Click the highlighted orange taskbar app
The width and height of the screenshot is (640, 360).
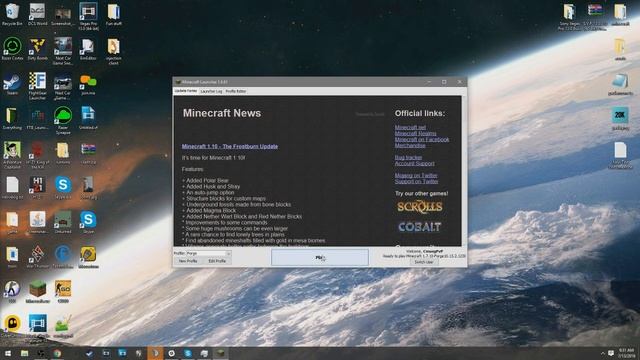155,353
